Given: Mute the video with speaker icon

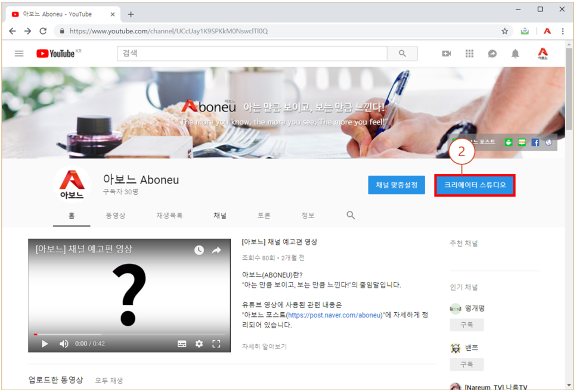Looking at the screenshot, I should click(64, 344).
